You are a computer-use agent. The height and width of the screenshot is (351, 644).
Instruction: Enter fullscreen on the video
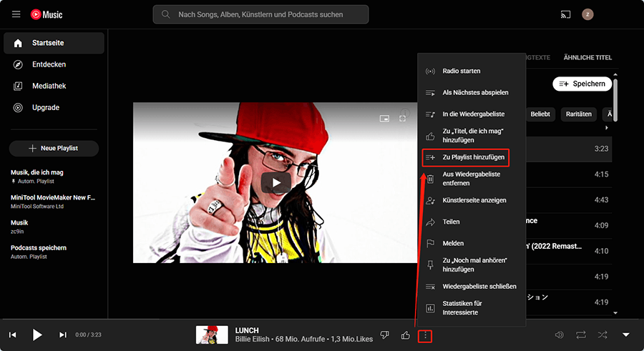pyautogui.click(x=402, y=118)
